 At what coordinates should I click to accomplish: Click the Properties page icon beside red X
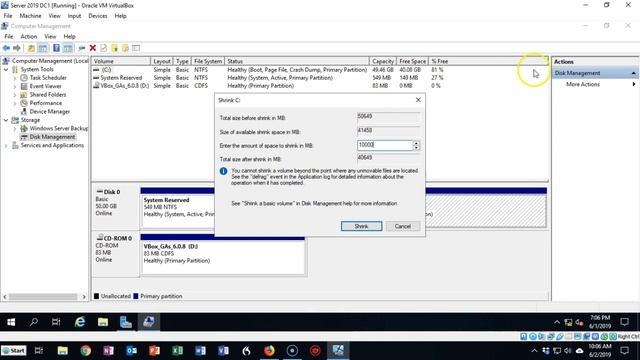[x=104, y=48]
